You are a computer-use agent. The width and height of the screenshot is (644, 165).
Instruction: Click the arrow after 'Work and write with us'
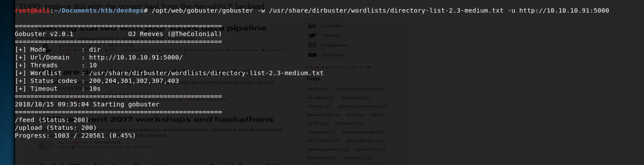[x=369, y=67]
